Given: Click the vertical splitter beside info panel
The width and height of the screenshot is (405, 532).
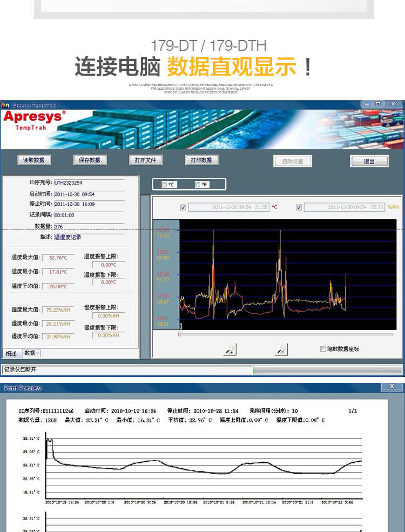Looking at the screenshot, I should click(145, 277).
